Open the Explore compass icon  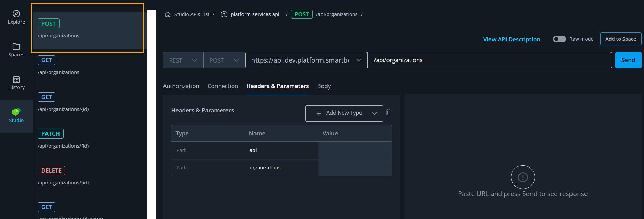[x=16, y=14]
